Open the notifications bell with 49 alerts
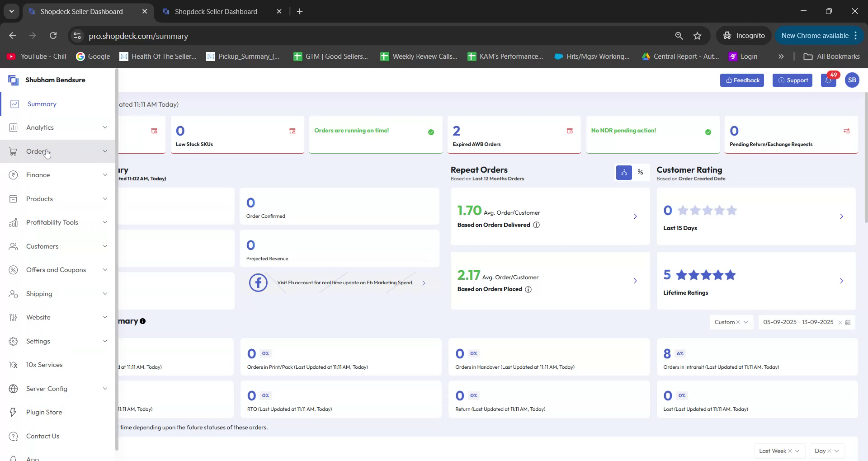868x461 pixels. tap(828, 80)
